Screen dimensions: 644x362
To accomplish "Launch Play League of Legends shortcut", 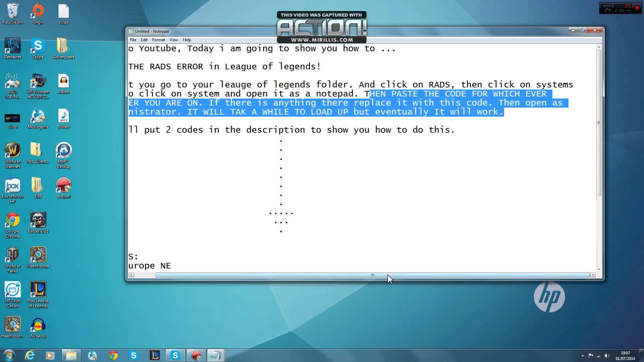I will (38, 295).
